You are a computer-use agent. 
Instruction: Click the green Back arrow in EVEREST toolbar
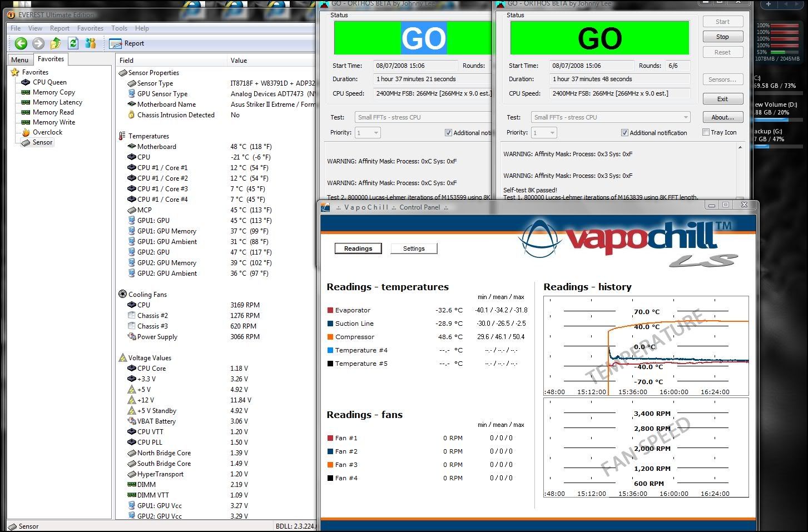(x=21, y=43)
